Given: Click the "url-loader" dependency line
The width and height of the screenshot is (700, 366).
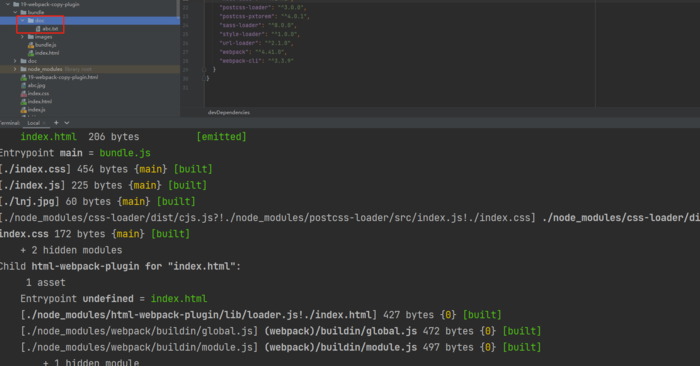Looking at the screenshot, I should (x=256, y=43).
